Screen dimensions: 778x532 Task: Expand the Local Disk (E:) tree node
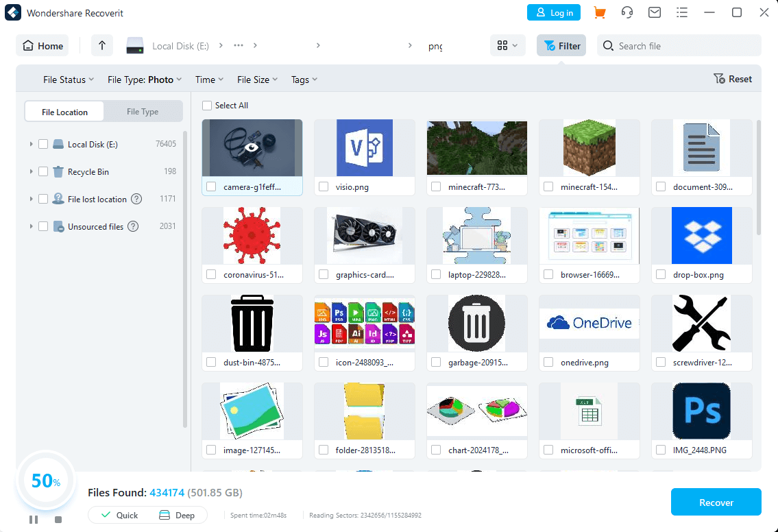31,144
